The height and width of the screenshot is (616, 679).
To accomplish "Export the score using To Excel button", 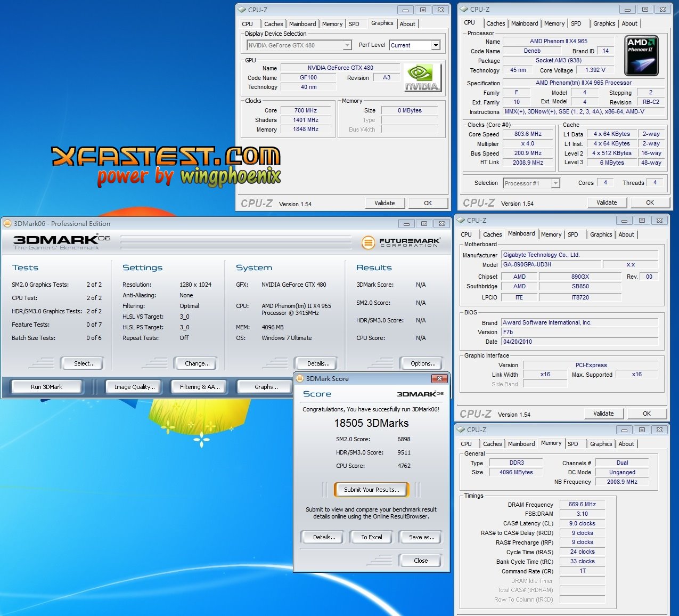I will [x=371, y=537].
